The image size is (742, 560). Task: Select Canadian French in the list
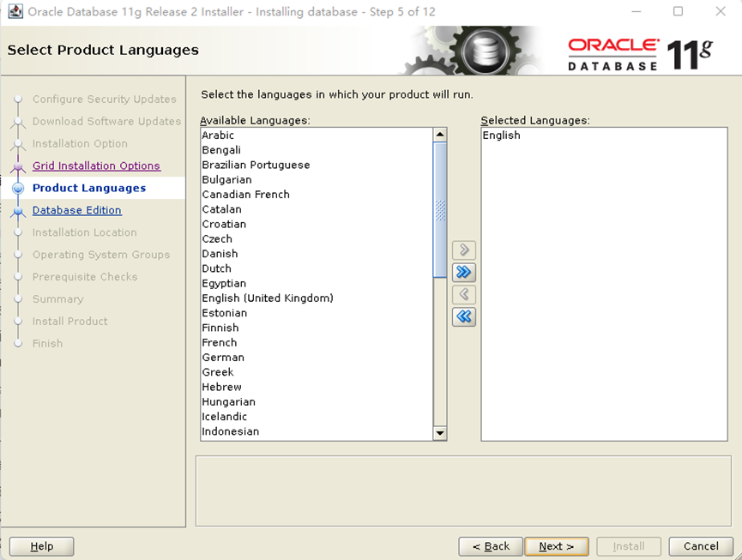click(317, 195)
